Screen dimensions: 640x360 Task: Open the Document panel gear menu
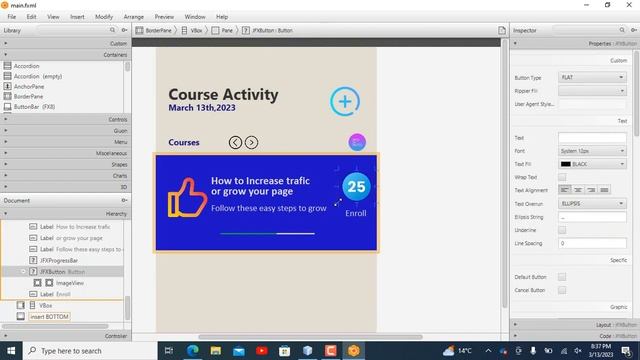click(124, 200)
